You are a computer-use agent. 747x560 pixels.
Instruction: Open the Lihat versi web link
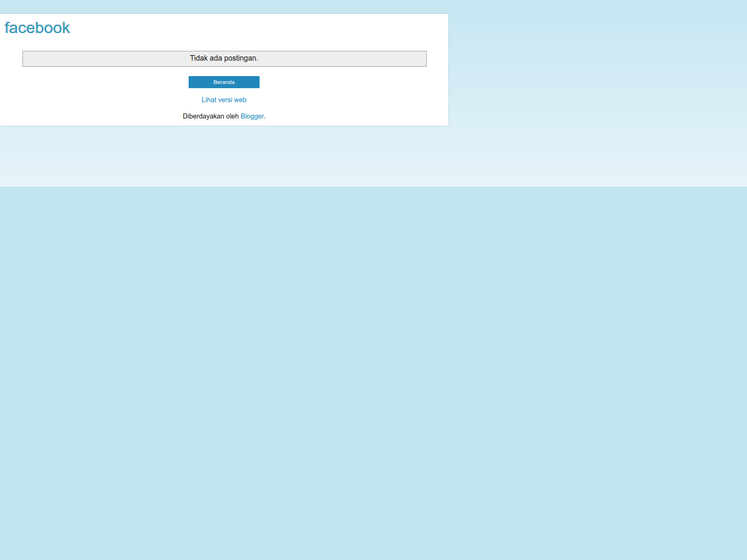[x=224, y=100]
